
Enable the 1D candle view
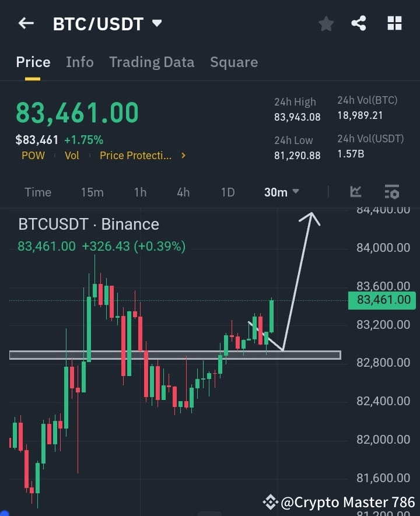(x=227, y=192)
